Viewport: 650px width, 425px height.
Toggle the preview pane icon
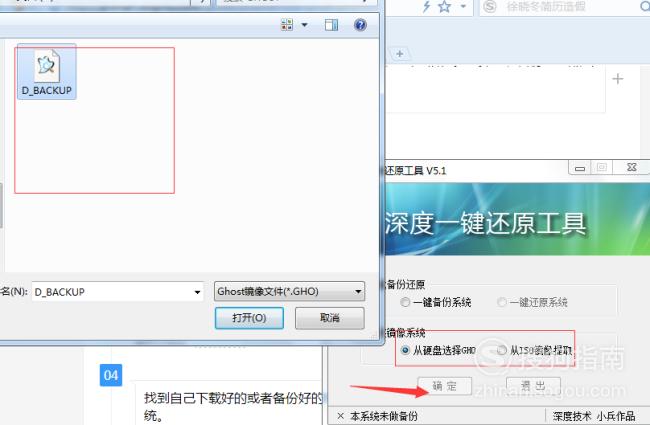pos(331,25)
